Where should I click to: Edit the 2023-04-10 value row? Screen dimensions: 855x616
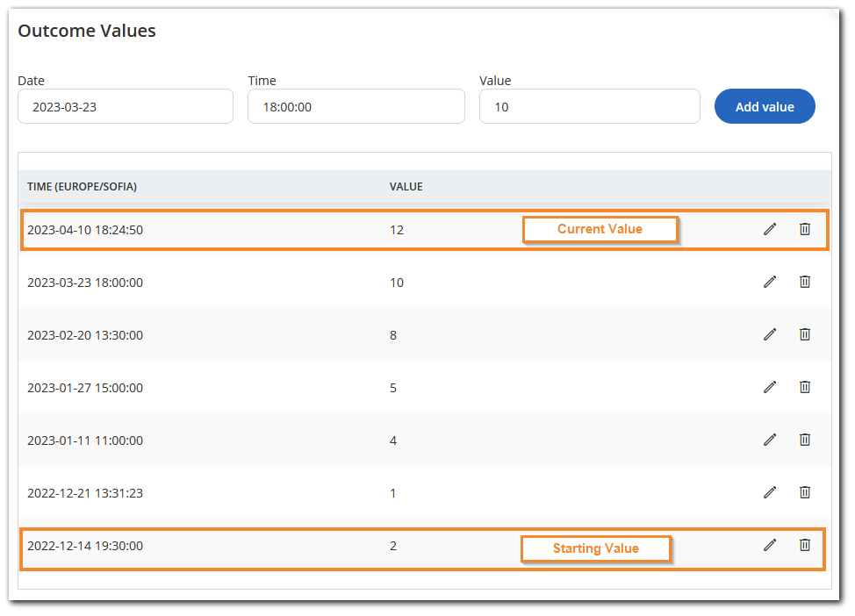coord(769,230)
